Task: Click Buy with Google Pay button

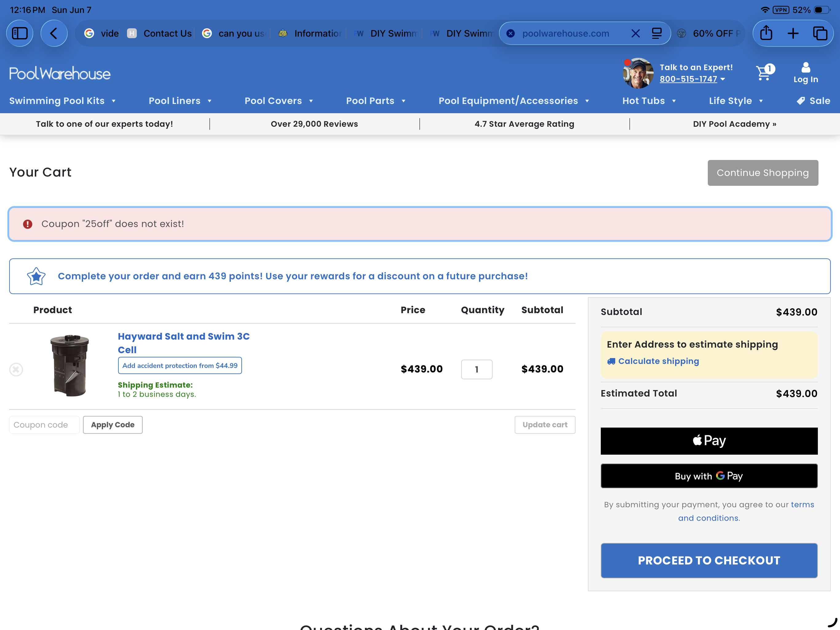Action: 709,476
